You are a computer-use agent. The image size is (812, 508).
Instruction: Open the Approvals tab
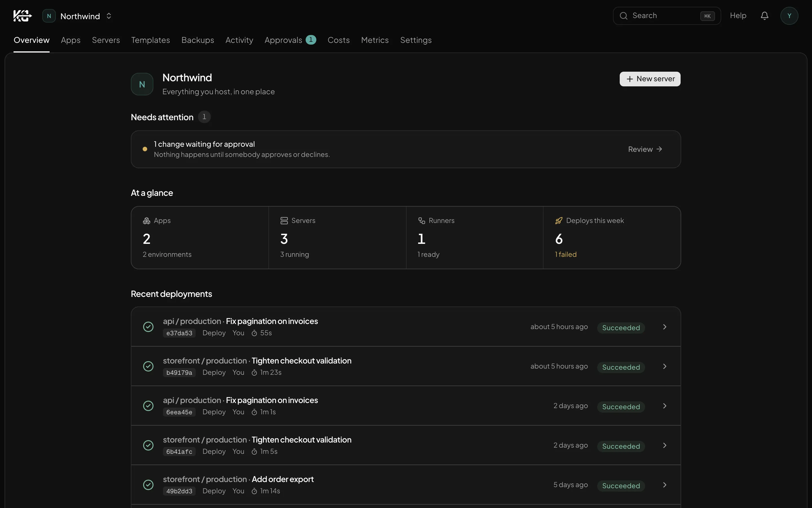coord(290,40)
